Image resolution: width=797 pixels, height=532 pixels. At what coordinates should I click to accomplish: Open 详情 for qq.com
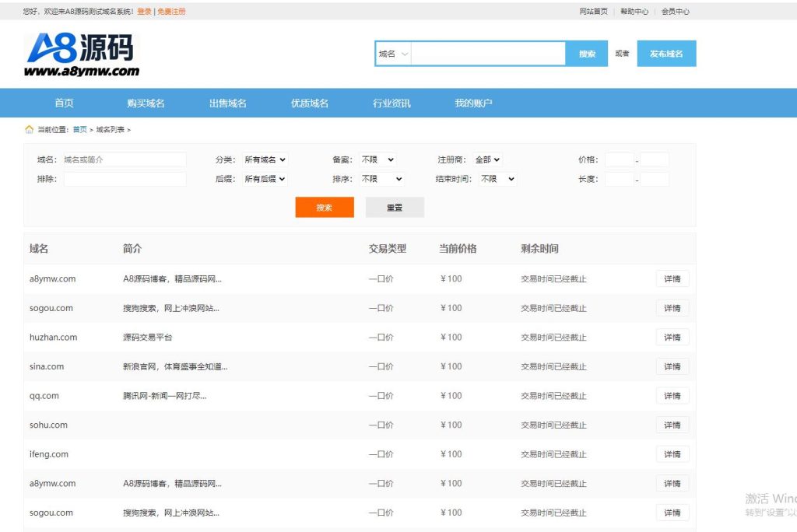672,396
